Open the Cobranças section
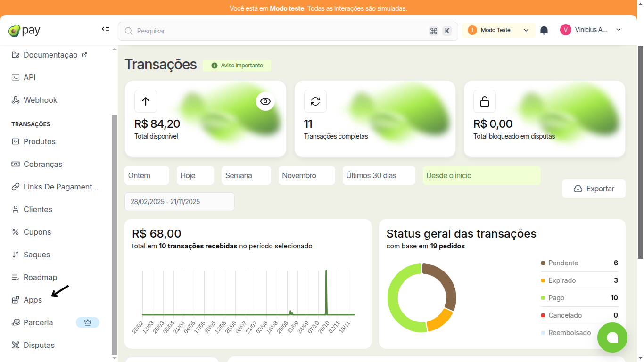The width and height of the screenshot is (644, 362). click(43, 164)
